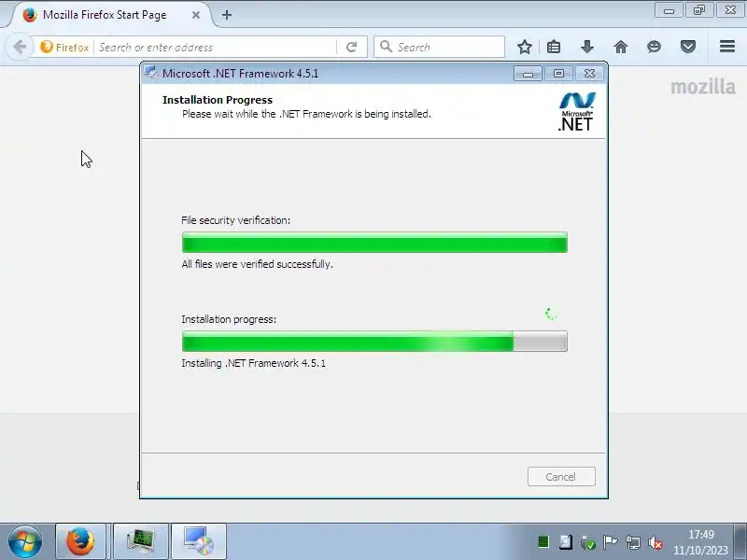Click the network tray icon
This screenshot has height=560, width=747.
633,542
